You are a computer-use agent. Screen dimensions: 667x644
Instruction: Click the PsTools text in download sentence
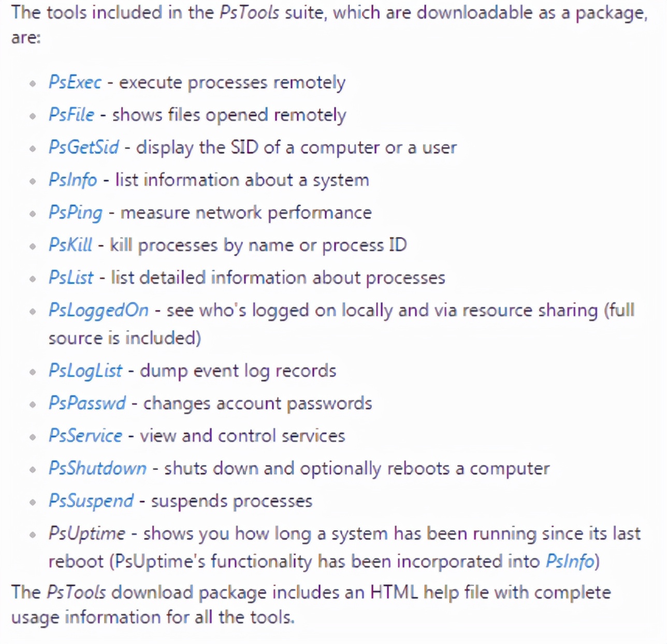pos(76,593)
